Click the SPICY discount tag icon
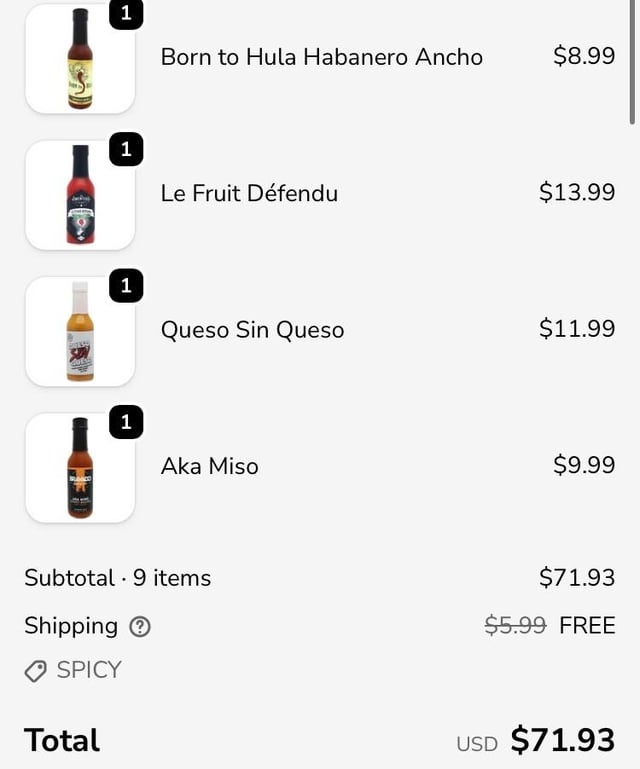This screenshot has width=640, height=769. click(36, 671)
